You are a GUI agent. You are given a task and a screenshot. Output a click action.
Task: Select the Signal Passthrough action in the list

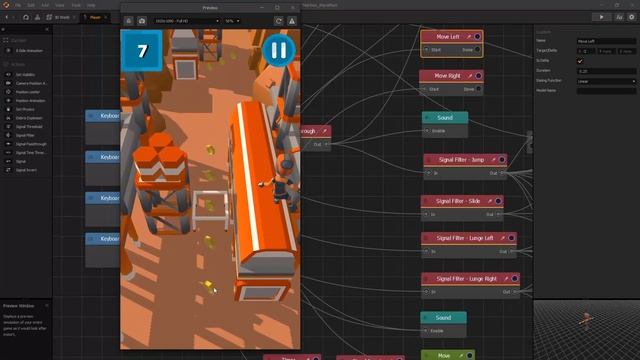(x=26, y=144)
